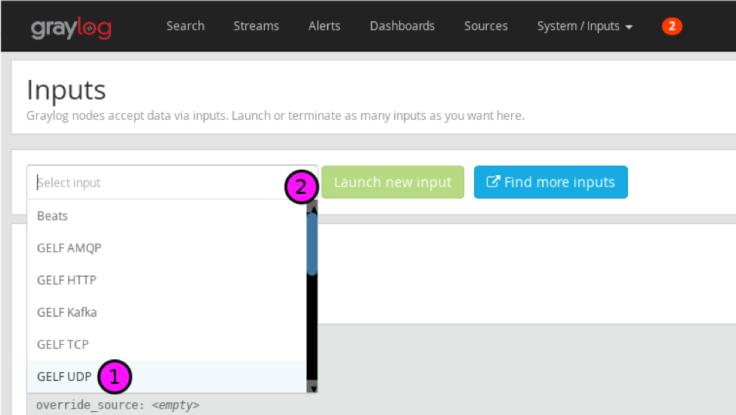Viewport: 736px width, 415px height.
Task: Click the scrollbar down arrow in dropdown list
Action: click(312, 388)
